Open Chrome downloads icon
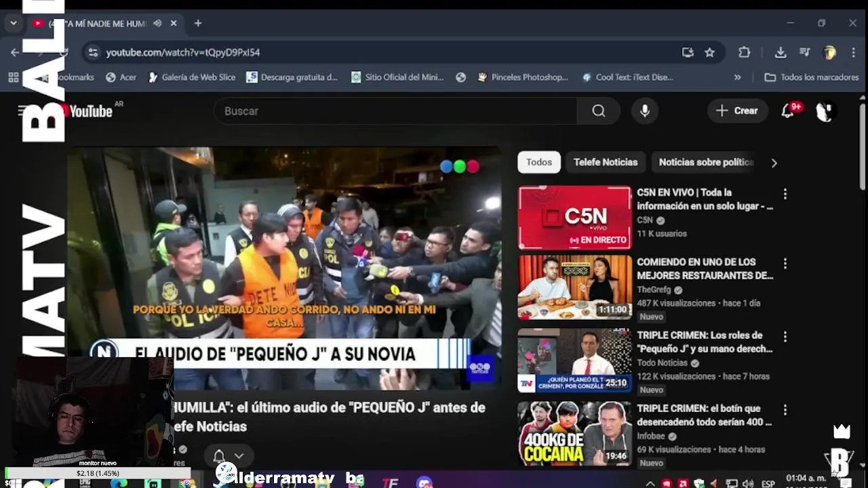 click(x=781, y=52)
